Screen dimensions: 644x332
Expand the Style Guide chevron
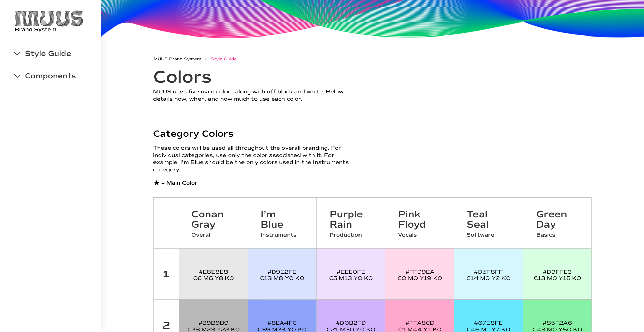(17, 54)
